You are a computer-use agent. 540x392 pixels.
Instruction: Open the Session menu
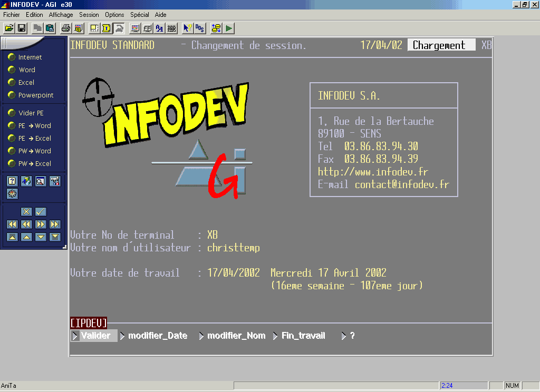click(x=89, y=15)
